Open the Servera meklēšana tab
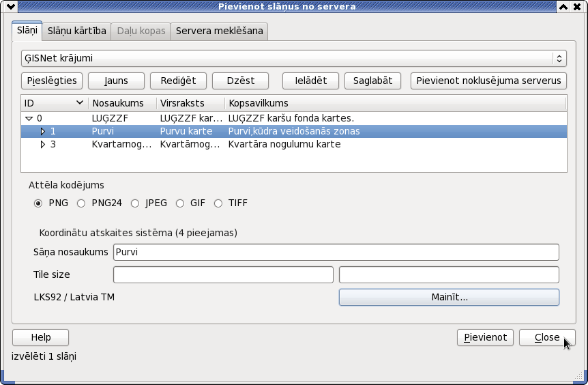 pos(220,31)
